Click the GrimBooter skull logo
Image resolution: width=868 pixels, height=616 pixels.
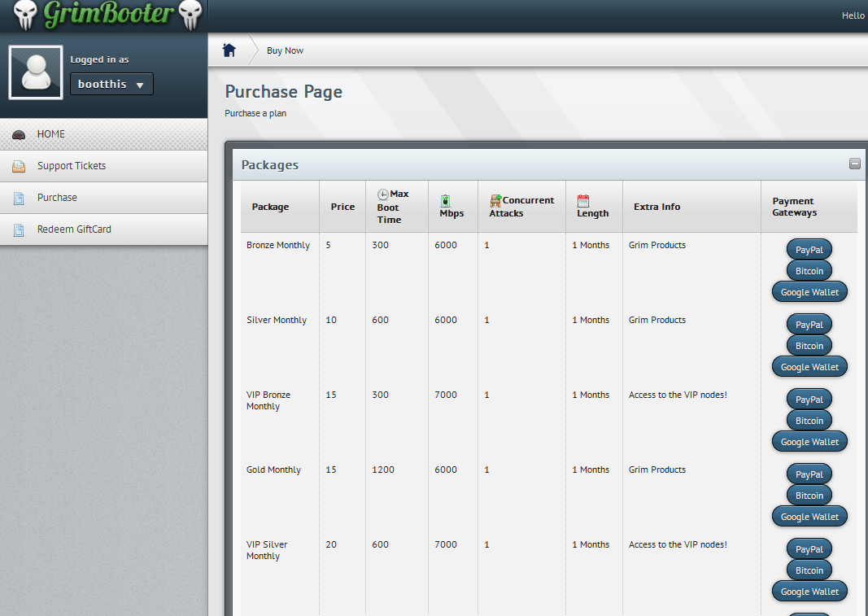tap(108, 15)
